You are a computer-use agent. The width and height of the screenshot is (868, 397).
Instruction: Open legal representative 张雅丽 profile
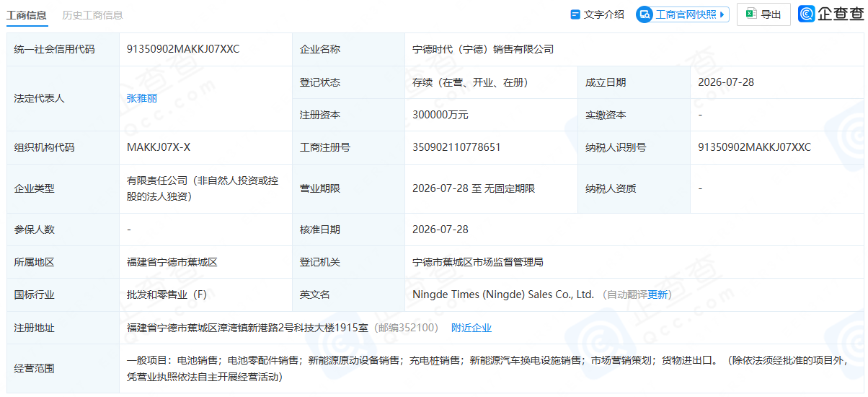(x=142, y=98)
